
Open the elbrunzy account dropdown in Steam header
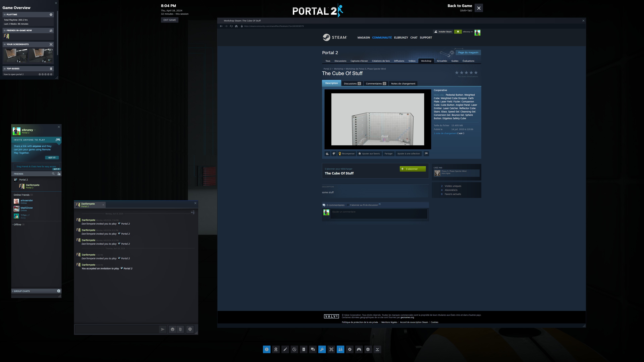pyautogui.click(x=468, y=32)
